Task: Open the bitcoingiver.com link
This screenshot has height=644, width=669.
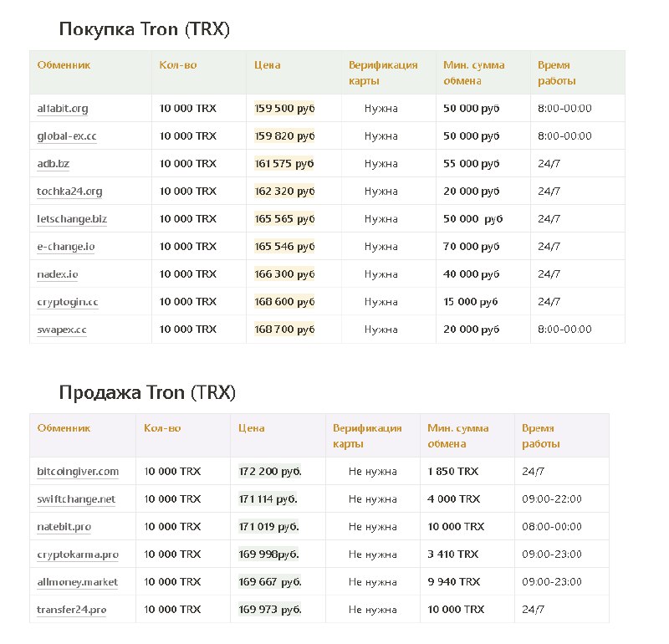Action: (78, 472)
